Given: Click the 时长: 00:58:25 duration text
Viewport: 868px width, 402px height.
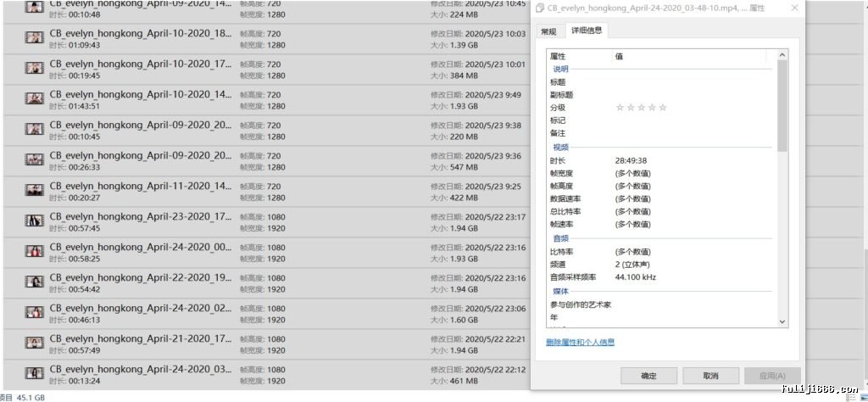Looking at the screenshot, I should click(75, 260).
